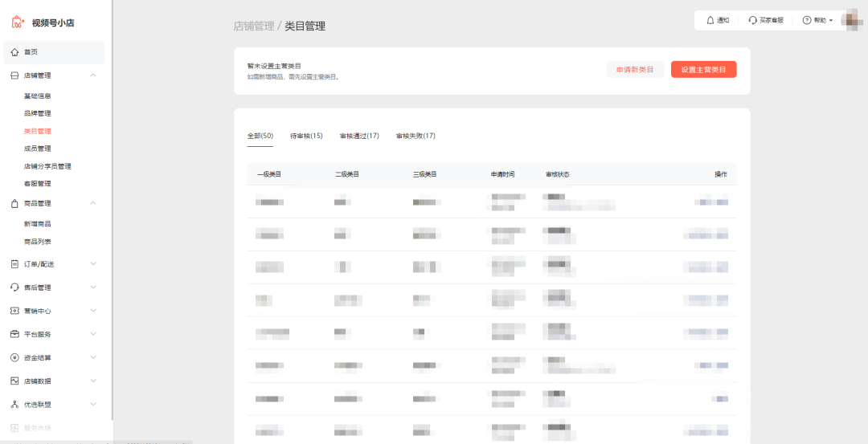Viewport: 868px width, 444px height.
Task: Click the network icon beside 优选联盟
Action: pyautogui.click(x=14, y=404)
